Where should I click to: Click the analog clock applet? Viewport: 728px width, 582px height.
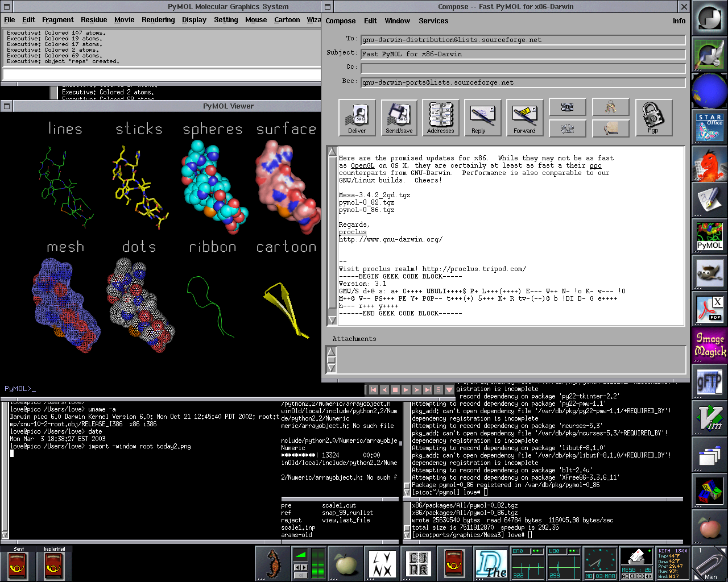pos(600,564)
